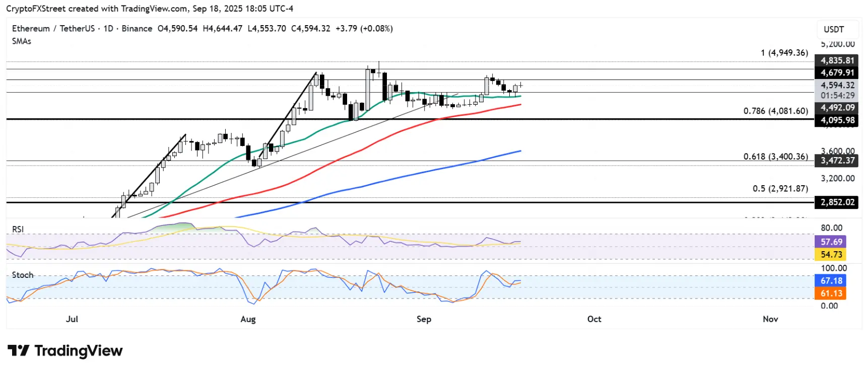
Task: Select the Ethereum / TetherUS symbol title
Action: (53, 29)
